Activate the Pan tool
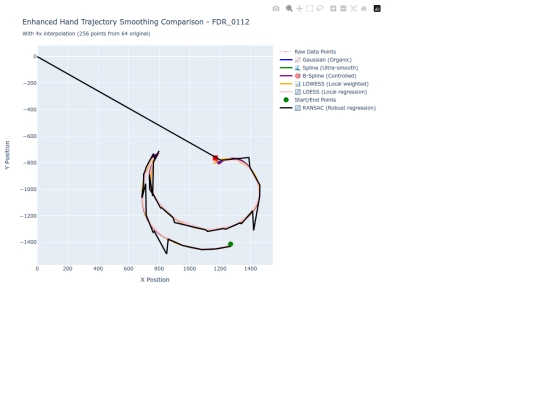The height and width of the screenshot is (405, 540). tap(299, 9)
